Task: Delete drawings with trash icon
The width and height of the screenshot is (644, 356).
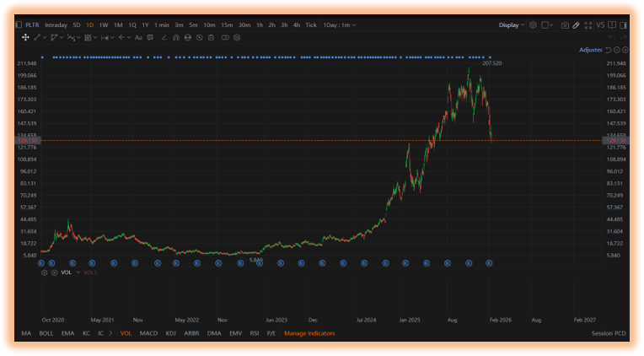Action: pyautogui.click(x=211, y=37)
